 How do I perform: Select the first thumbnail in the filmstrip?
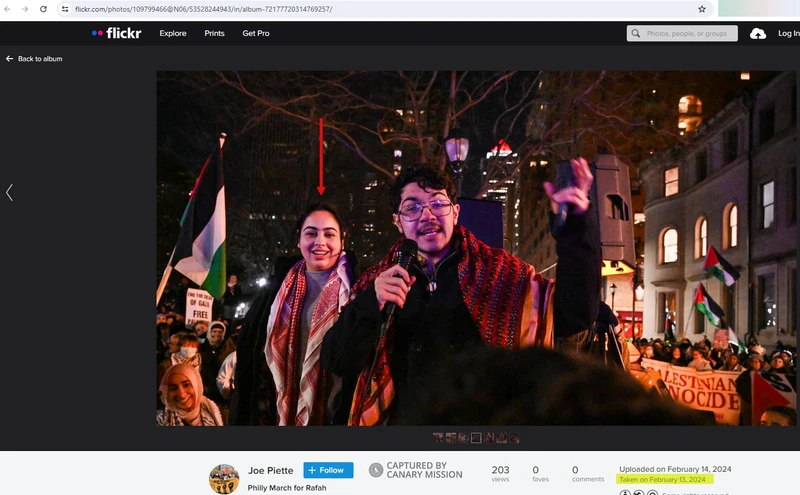pyautogui.click(x=439, y=438)
